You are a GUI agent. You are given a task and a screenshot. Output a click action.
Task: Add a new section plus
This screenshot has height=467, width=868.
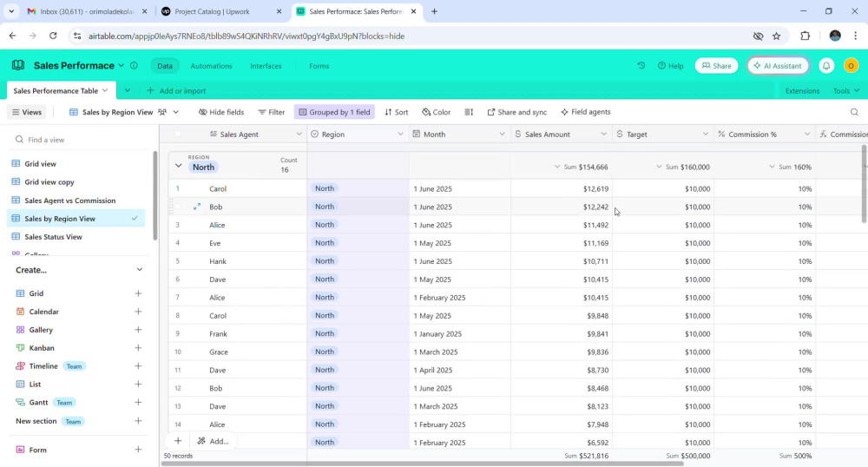(x=138, y=421)
